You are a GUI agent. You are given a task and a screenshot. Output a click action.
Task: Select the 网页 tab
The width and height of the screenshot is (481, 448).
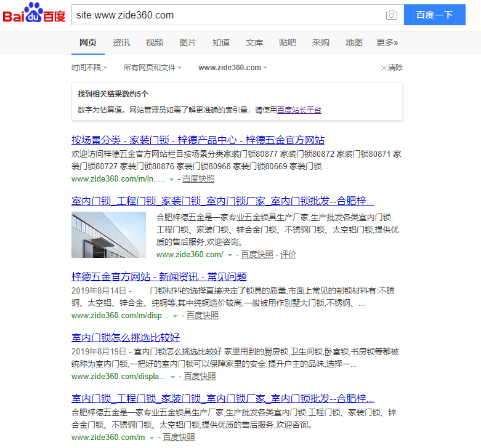[88, 42]
